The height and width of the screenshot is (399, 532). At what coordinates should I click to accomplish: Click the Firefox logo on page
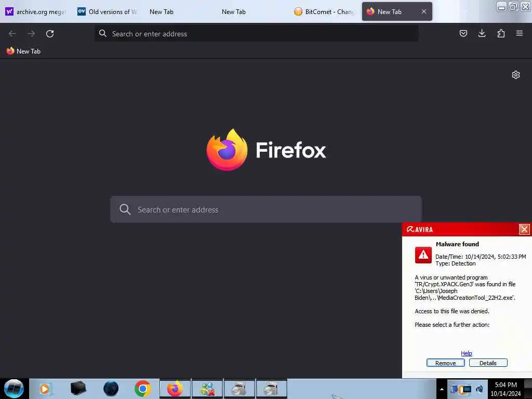click(227, 150)
